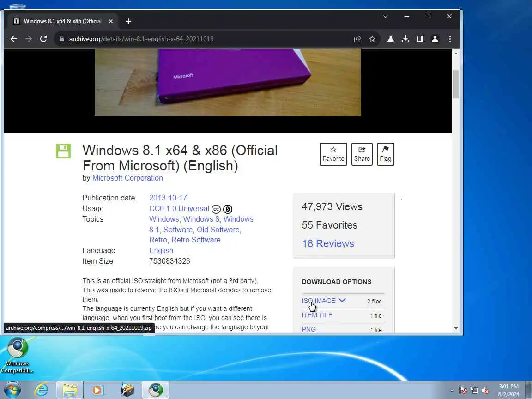This screenshot has width=532, height=399.
Task: Toggle the browser side panel icon
Action: (x=420, y=39)
